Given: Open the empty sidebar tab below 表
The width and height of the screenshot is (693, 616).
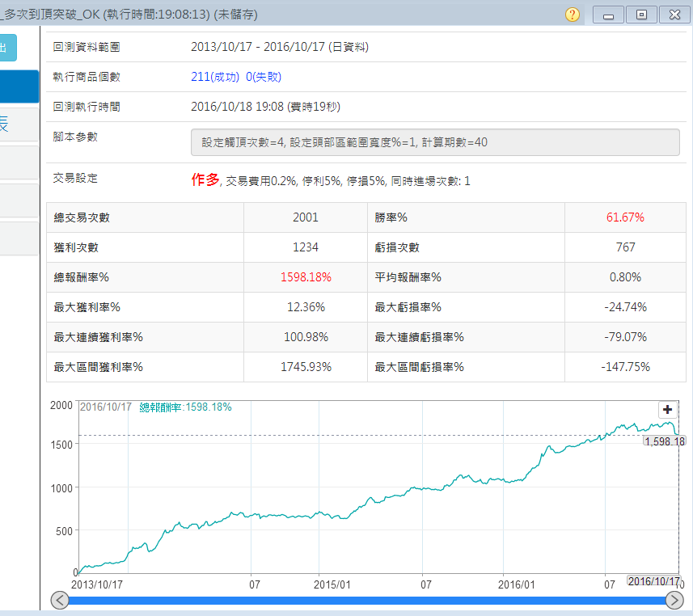Looking at the screenshot, I should tap(19, 162).
